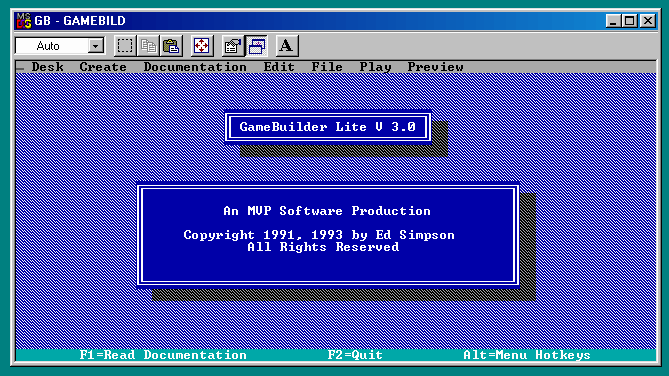Open the Edit menu
669x376 pixels.
click(x=279, y=67)
